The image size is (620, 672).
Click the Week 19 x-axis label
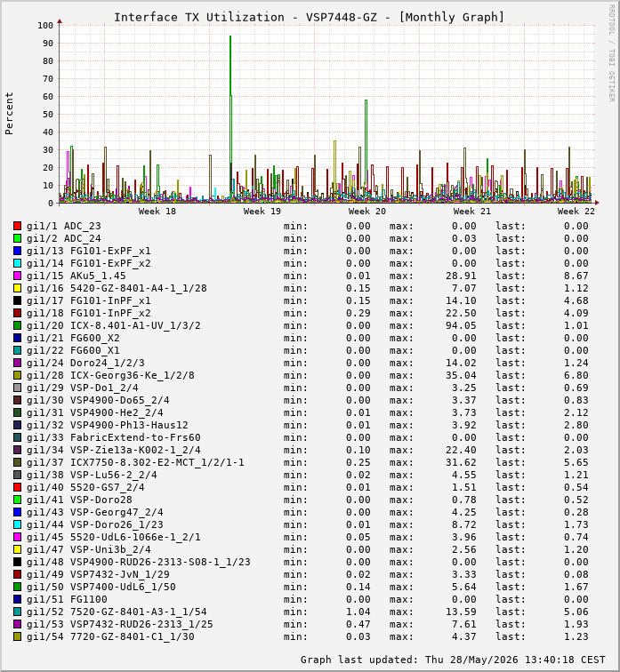click(x=262, y=211)
